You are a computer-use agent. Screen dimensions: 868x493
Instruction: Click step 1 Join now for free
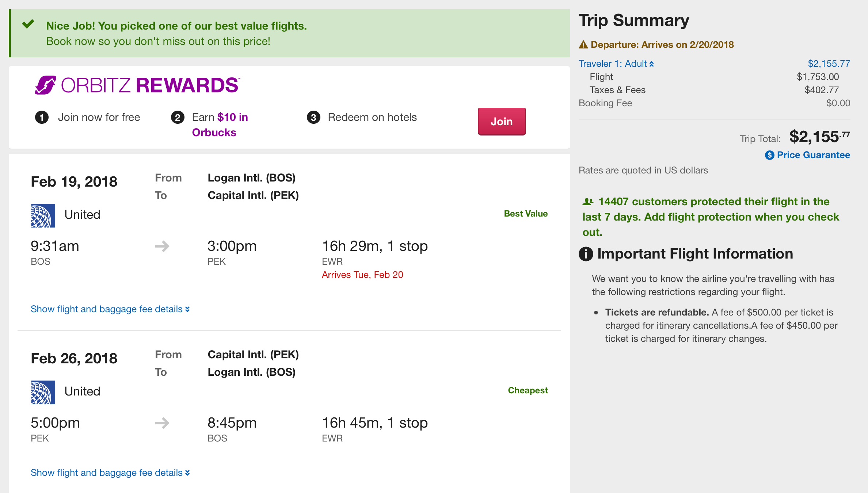(x=99, y=117)
